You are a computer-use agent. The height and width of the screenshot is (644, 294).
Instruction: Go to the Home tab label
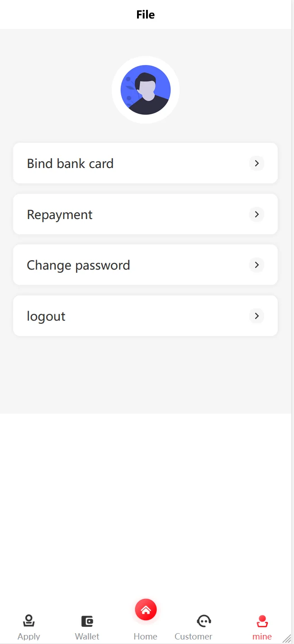point(146,636)
